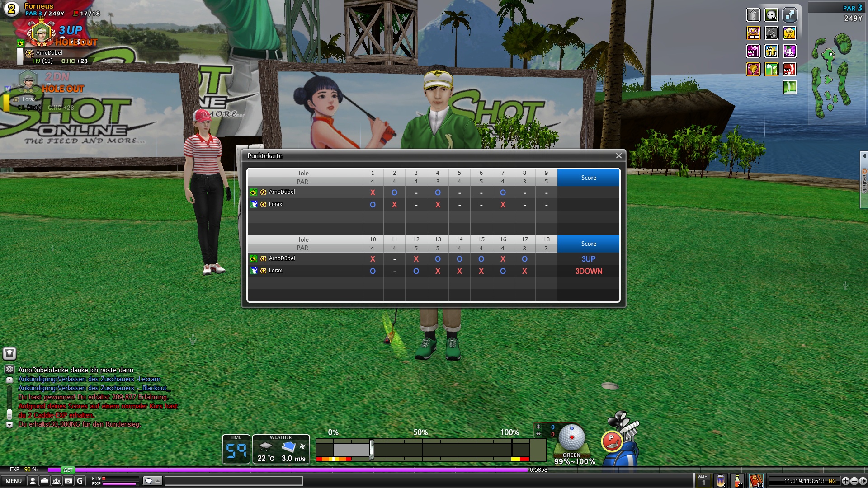
Task: Click the green GET experience button
Action: 68,470
